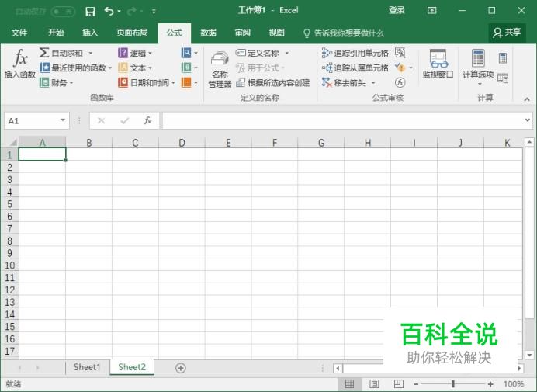Click the Calculate Now icon

tap(502, 58)
